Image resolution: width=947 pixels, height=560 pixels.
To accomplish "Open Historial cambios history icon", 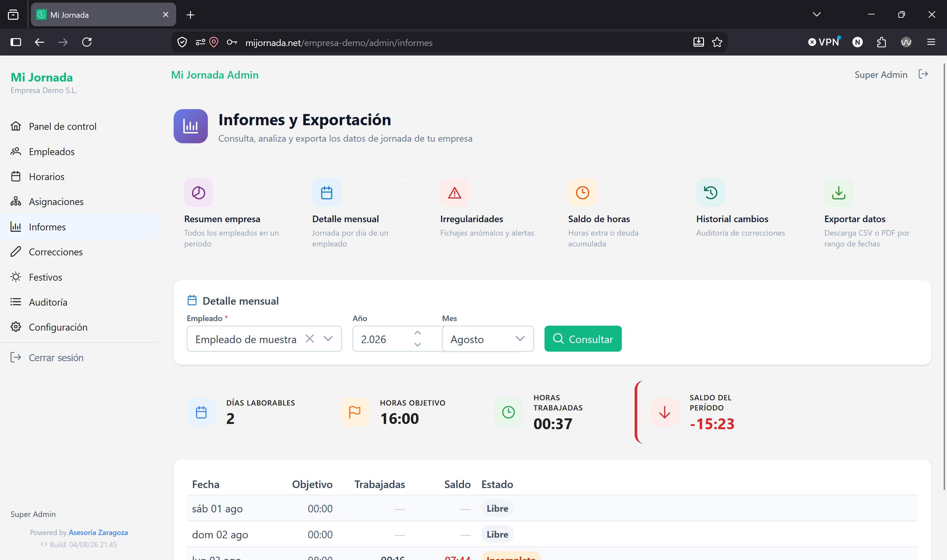I will [x=710, y=193].
